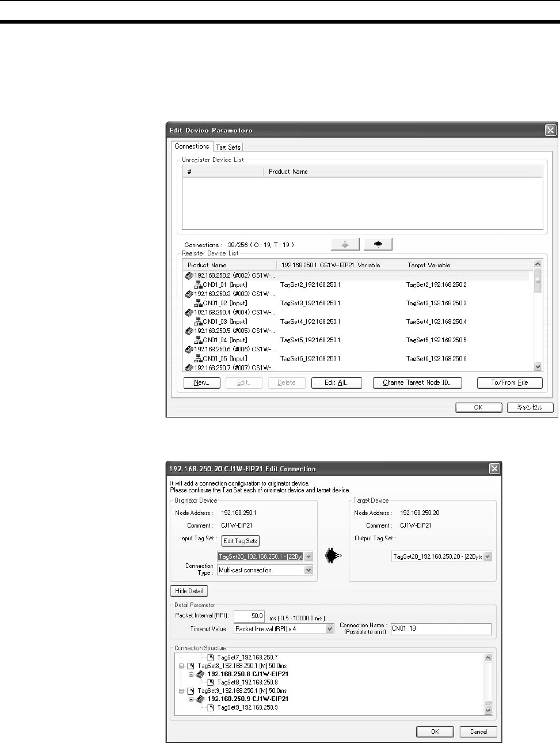The image size is (560, 743).
Task: Select device 192.168.250.7 (#007) row icon
Action: click(189, 367)
